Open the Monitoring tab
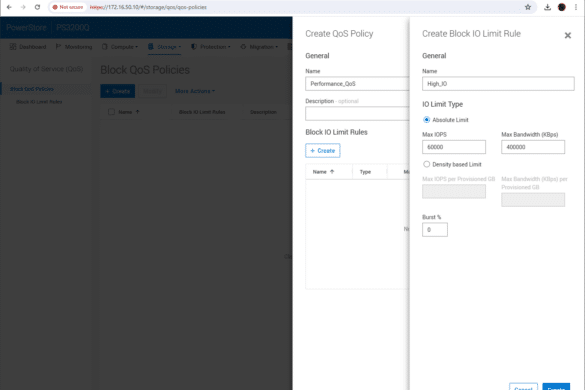This screenshot has height=390, width=585. (74, 47)
